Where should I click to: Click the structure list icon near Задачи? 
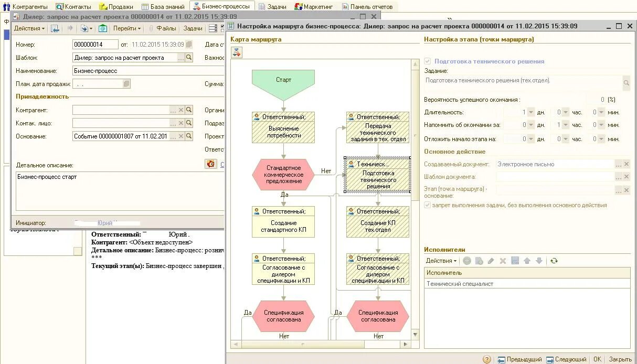213,28
